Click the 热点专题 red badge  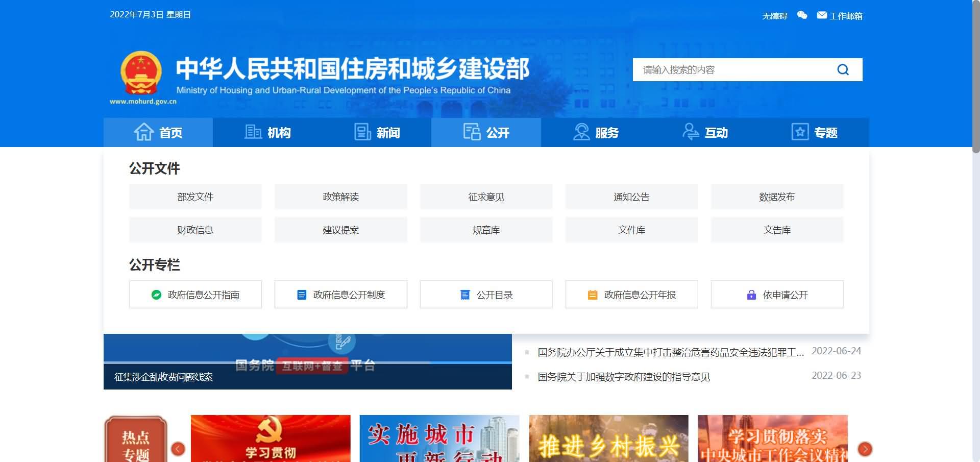[x=136, y=439]
